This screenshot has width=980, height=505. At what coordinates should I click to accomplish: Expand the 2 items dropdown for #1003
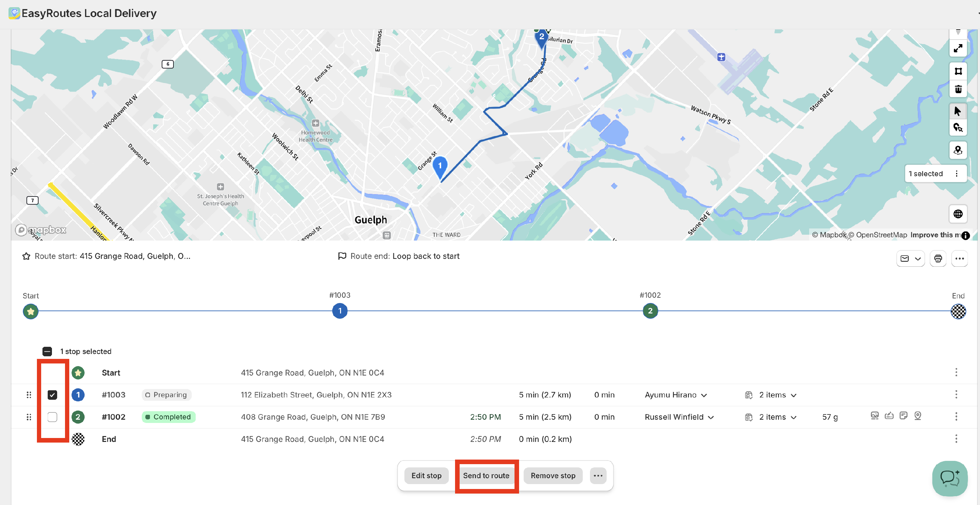(x=793, y=395)
